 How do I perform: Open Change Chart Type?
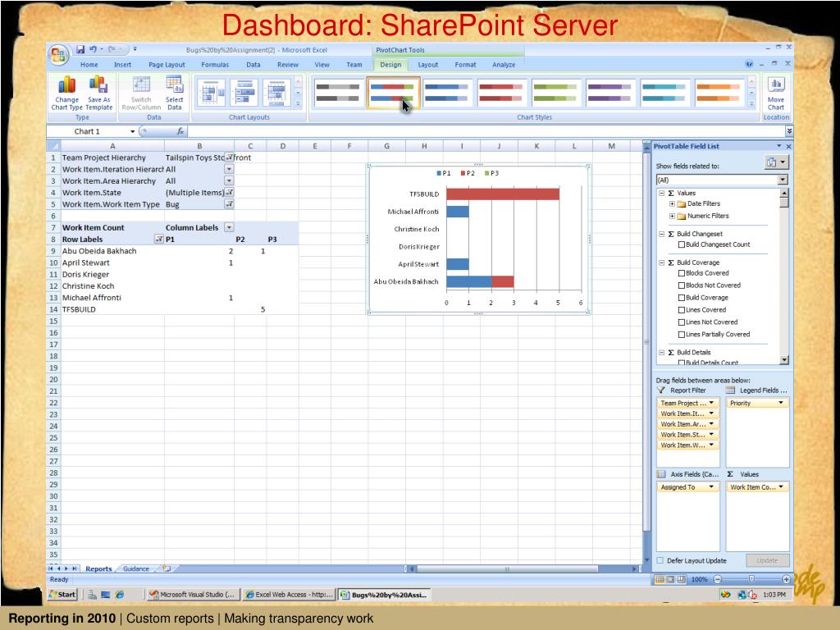click(67, 93)
